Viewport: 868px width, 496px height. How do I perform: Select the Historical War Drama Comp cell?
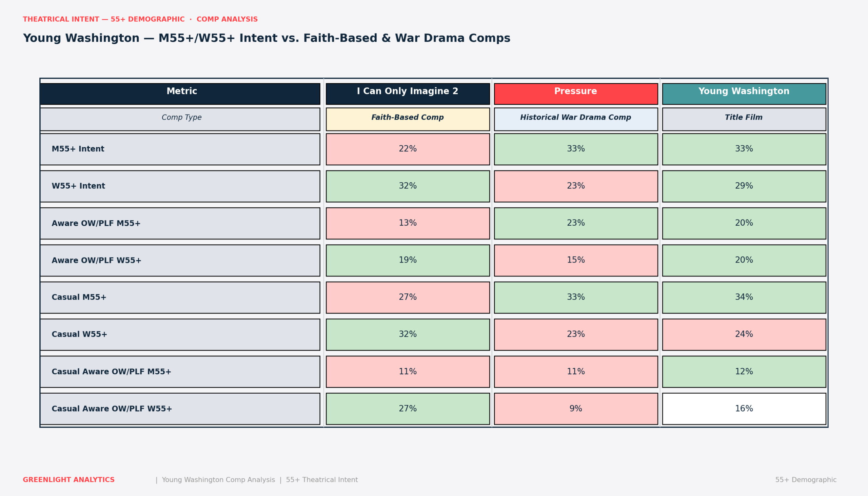tap(576, 119)
